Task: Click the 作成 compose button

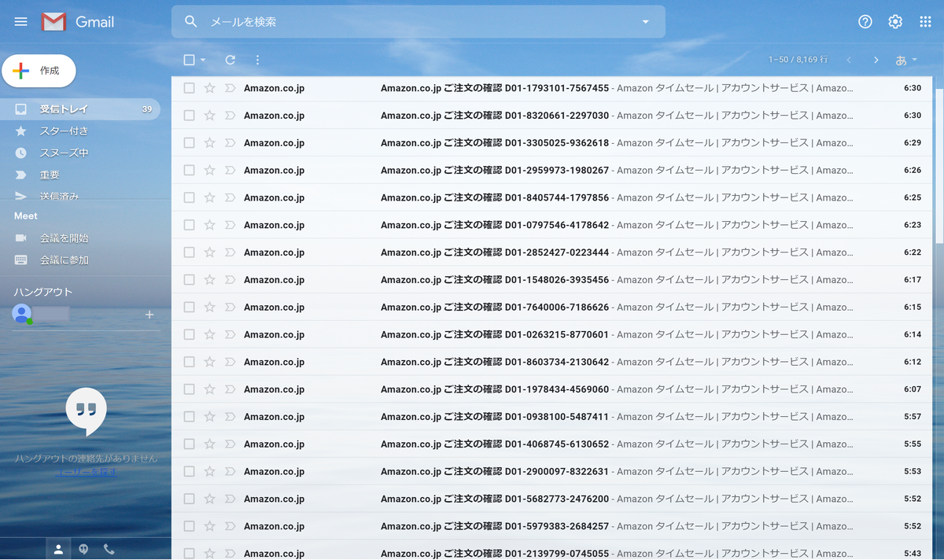Action: pyautogui.click(x=39, y=71)
